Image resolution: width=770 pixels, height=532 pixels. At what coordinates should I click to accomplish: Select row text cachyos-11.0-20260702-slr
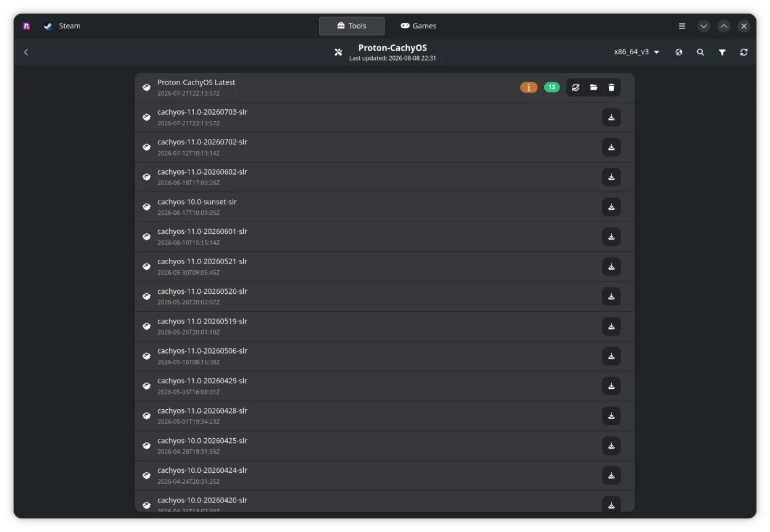click(202, 142)
